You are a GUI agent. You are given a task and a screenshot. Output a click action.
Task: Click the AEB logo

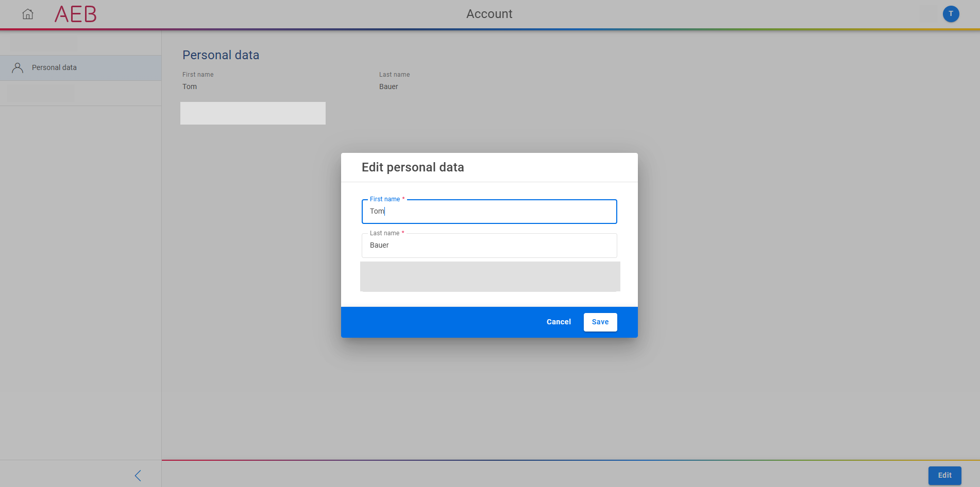click(76, 14)
